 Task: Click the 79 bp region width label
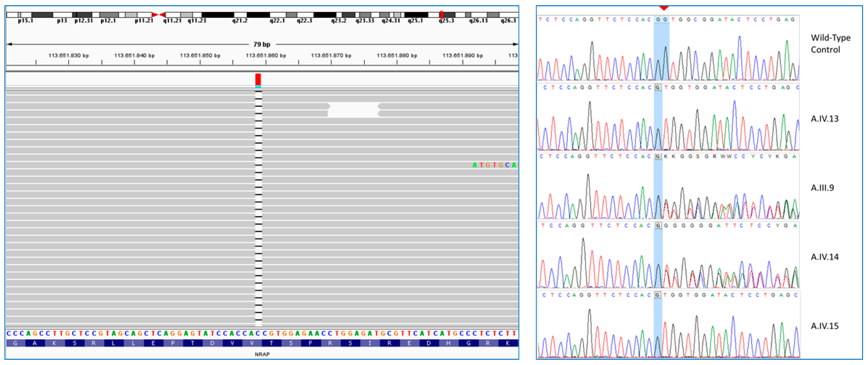click(x=262, y=45)
